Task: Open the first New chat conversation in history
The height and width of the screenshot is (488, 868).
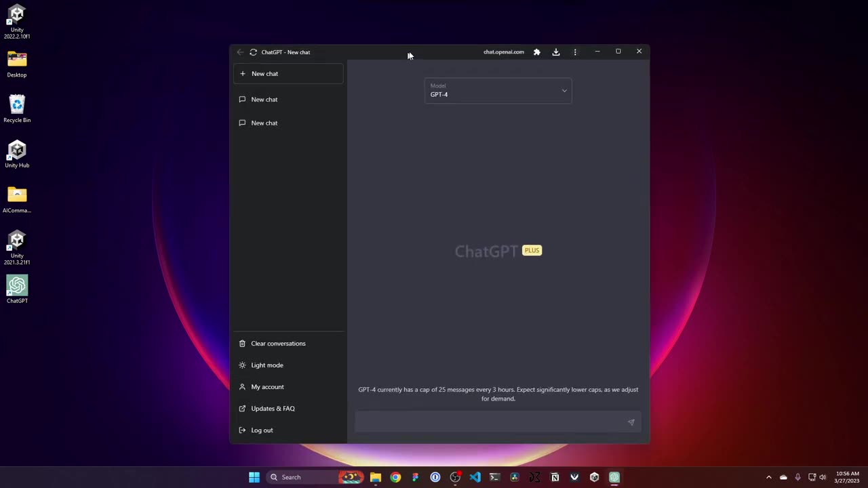Action: coord(288,100)
